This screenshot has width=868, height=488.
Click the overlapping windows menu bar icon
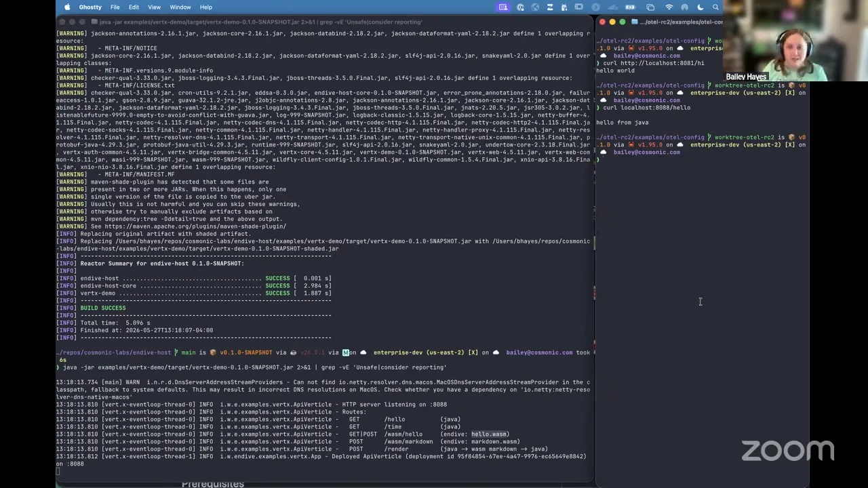coord(650,7)
